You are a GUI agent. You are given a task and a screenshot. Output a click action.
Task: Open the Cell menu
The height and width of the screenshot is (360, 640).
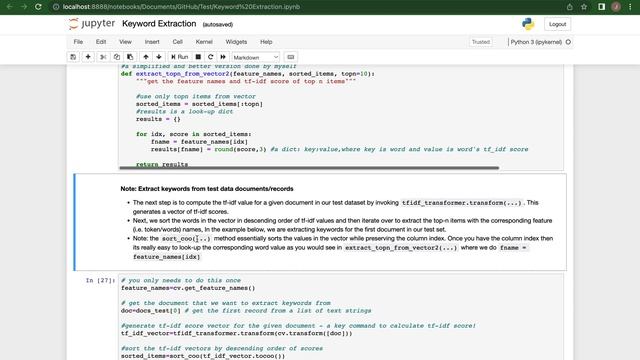(178, 42)
